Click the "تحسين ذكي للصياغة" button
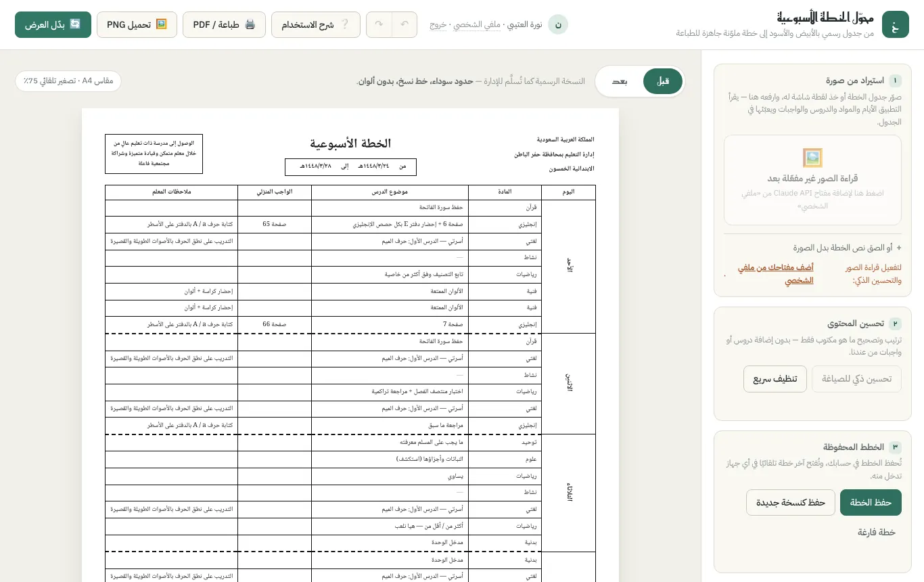This screenshot has width=924, height=582. click(x=857, y=379)
